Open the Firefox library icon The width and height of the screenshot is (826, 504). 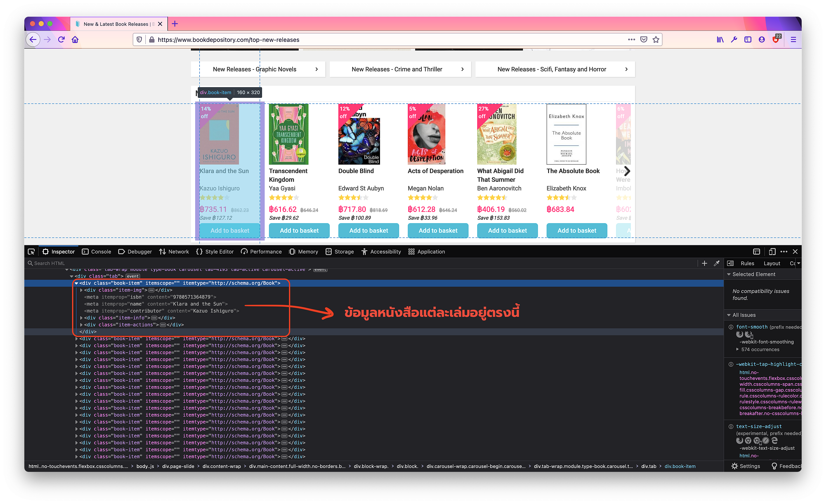[720, 39]
